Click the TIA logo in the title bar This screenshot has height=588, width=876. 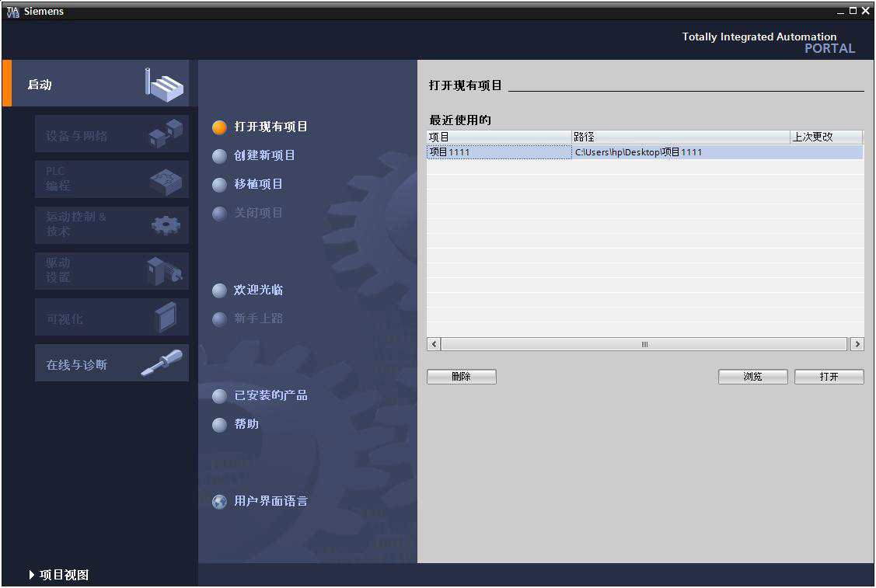(13, 11)
